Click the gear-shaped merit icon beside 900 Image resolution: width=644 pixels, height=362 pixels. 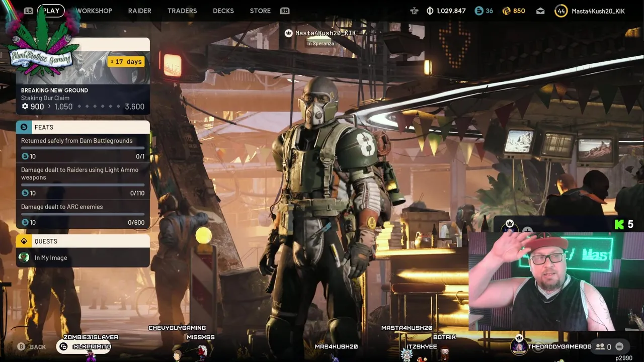pyautogui.click(x=25, y=107)
